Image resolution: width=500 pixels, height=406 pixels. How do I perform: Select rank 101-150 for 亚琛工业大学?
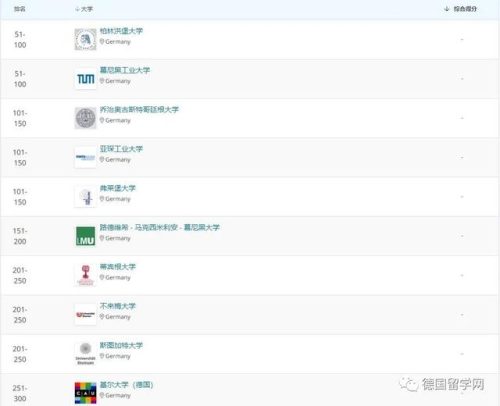(x=20, y=158)
